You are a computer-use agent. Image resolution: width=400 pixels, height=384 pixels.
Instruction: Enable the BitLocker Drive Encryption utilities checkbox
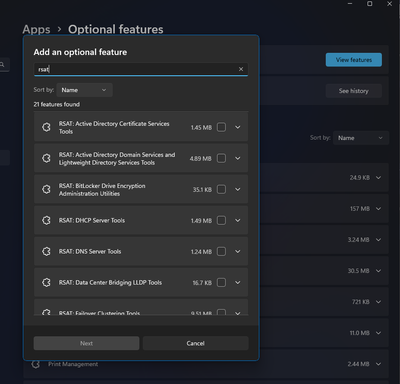click(x=221, y=189)
